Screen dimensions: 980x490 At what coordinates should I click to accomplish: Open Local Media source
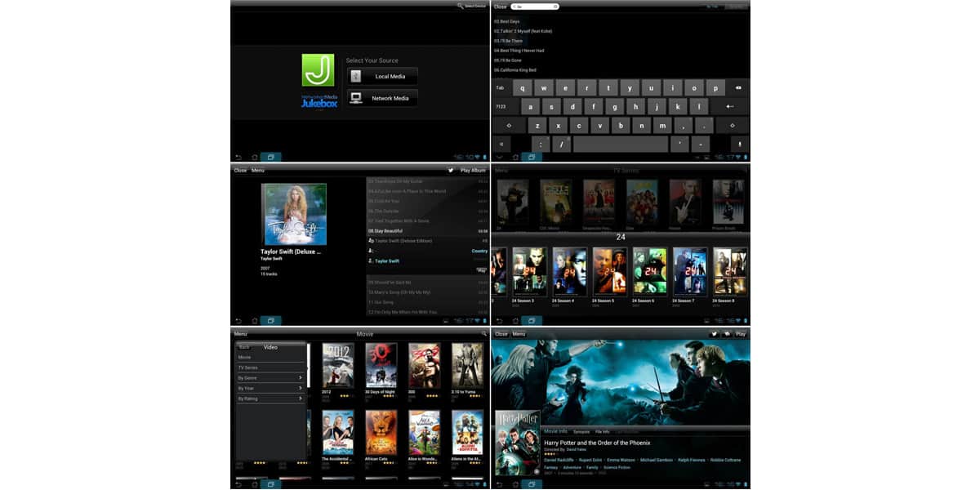pyautogui.click(x=382, y=76)
